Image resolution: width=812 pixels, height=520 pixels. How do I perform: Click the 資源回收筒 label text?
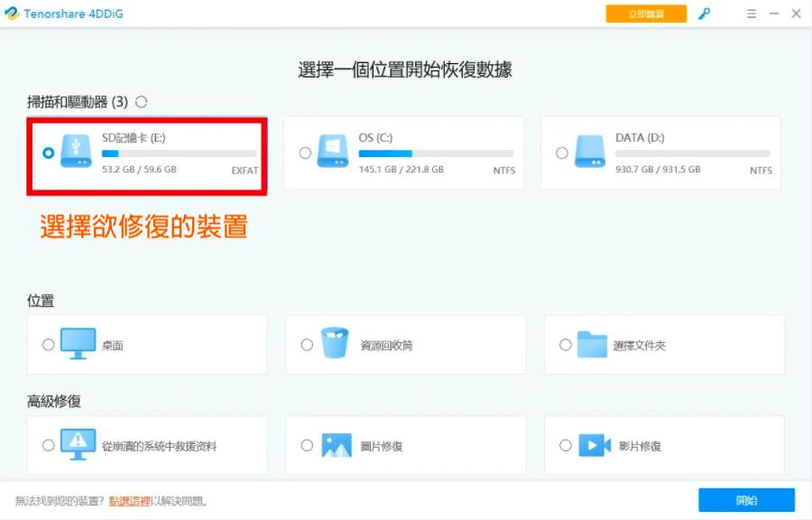click(387, 346)
